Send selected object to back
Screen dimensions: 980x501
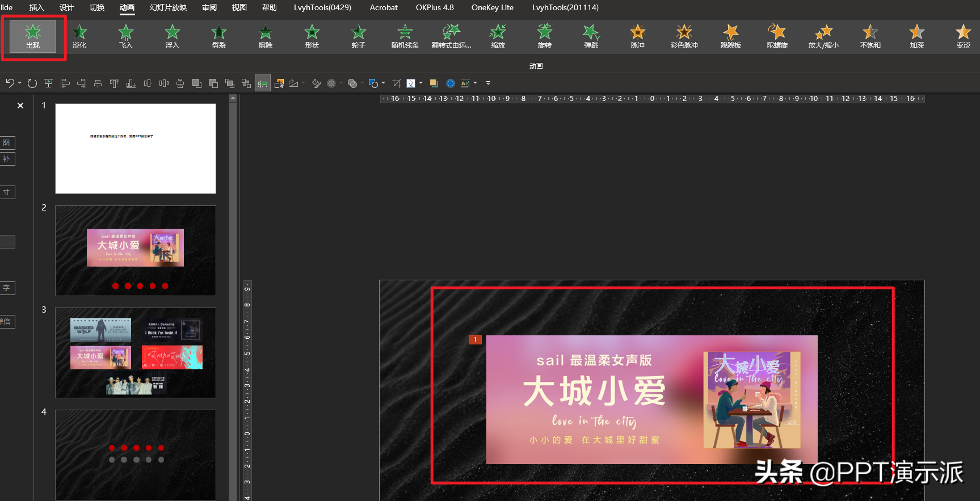[213, 83]
